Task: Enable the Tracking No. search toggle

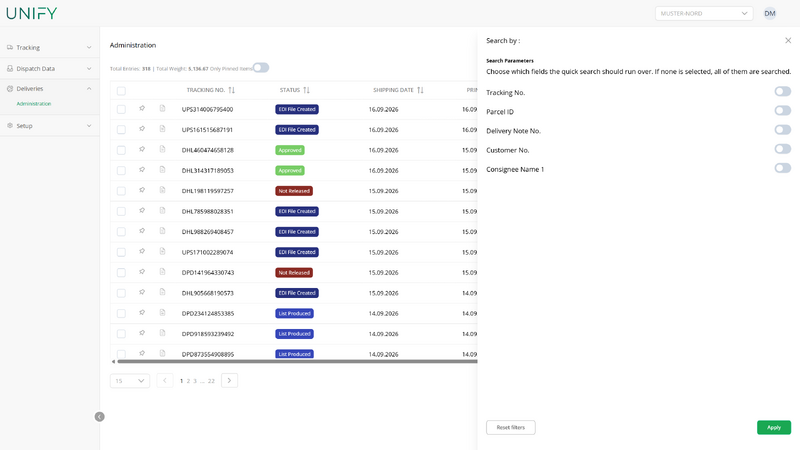Action: (782, 91)
